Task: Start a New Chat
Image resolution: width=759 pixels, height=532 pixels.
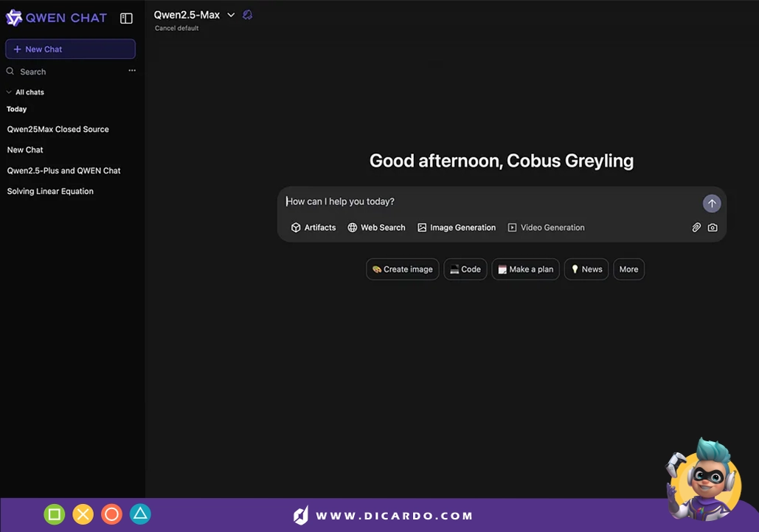Action: 70,49
